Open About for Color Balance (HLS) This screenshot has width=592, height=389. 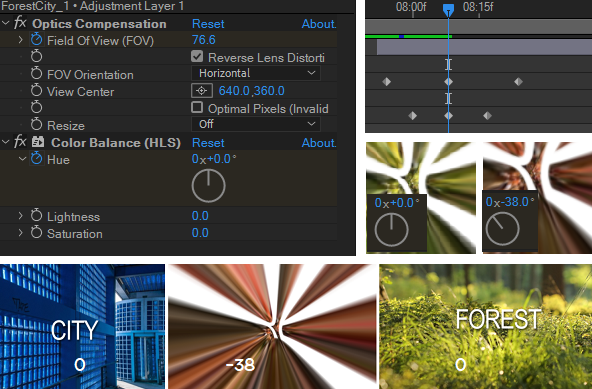tap(319, 143)
